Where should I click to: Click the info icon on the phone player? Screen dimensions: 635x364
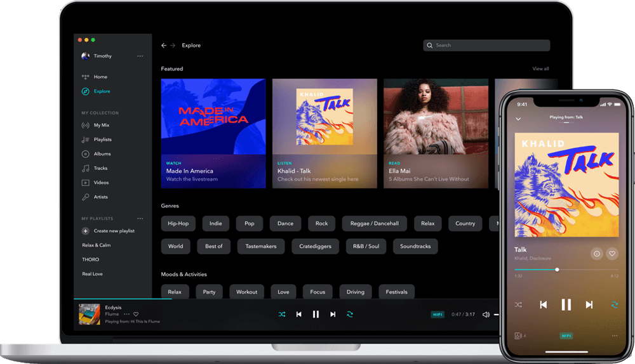pyautogui.click(x=596, y=254)
